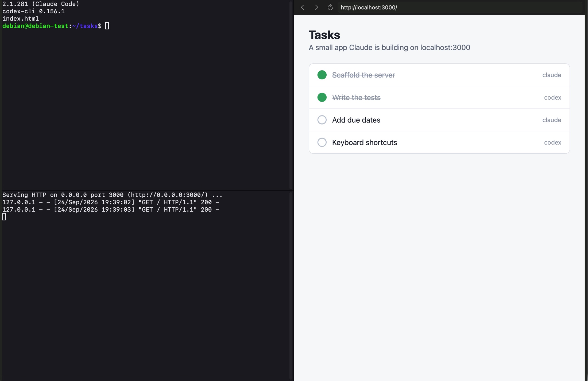Click the shell prompt in top terminal
Viewport: 588px width, 381px height.
pyautogui.click(x=52, y=26)
